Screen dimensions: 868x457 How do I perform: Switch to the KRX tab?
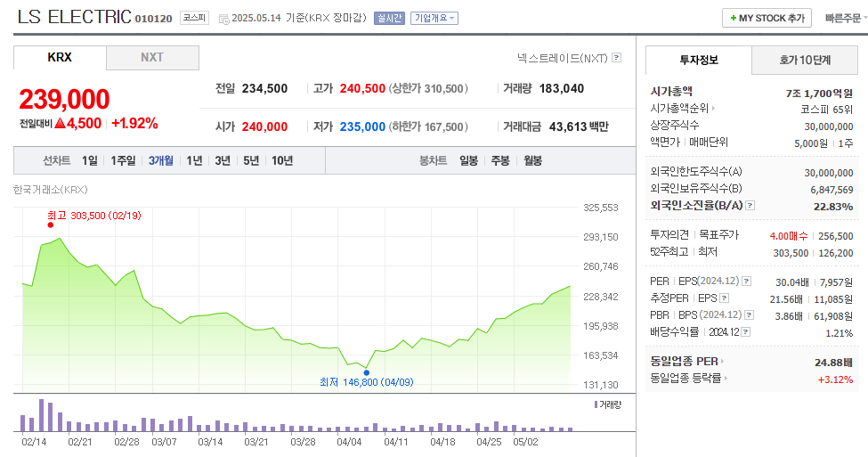[60, 58]
